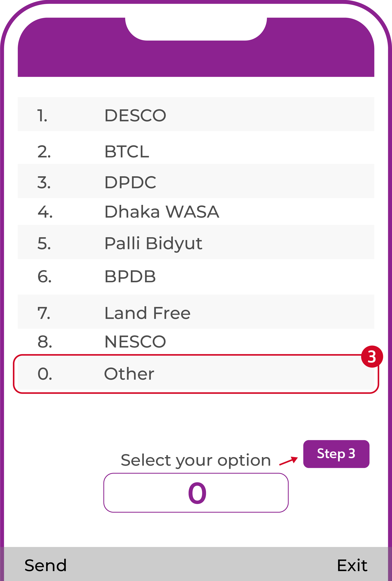
Task: Click the red arrow pointing to Step 3
Action: (x=288, y=461)
